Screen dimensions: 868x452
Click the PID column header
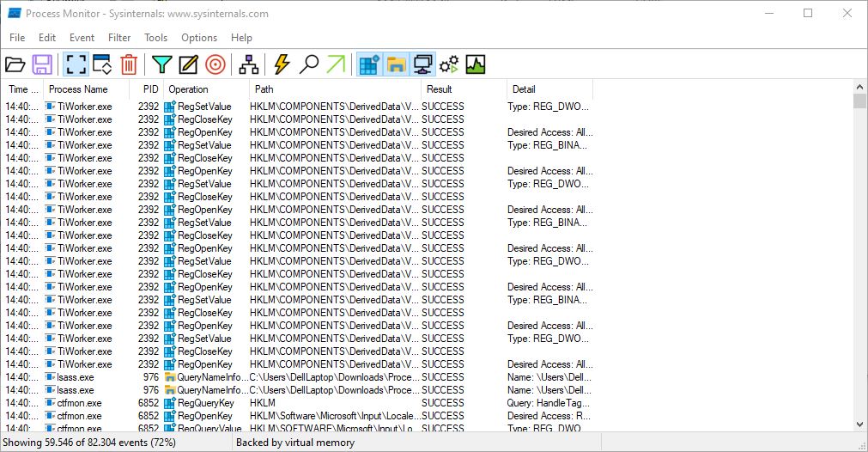pos(146,89)
